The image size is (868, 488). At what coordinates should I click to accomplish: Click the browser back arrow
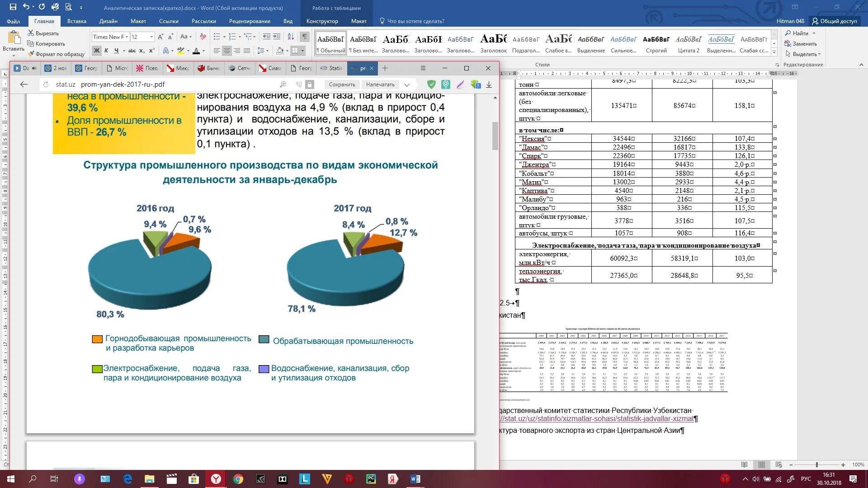pos(24,84)
